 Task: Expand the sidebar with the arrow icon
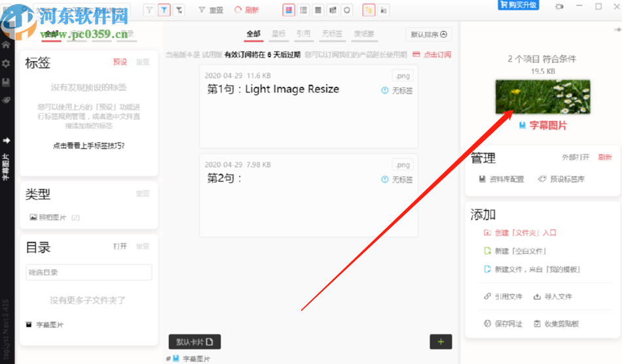click(x=7, y=140)
